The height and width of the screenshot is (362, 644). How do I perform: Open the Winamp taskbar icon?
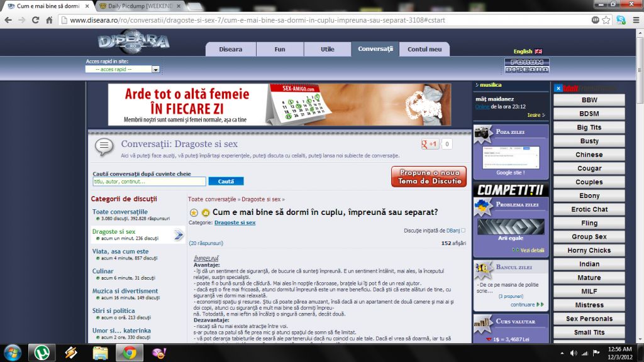pyautogui.click(x=70, y=353)
